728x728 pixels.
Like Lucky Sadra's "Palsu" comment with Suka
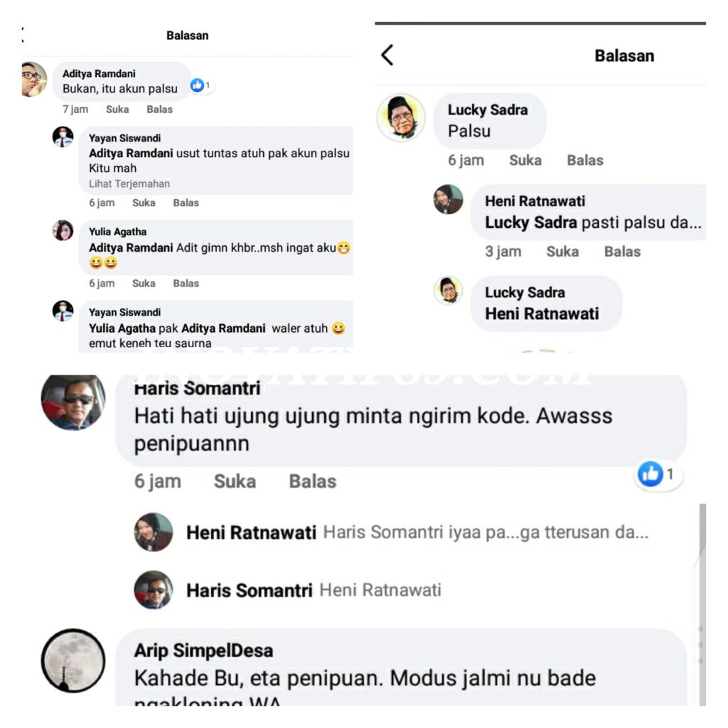(x=525, y=160)
